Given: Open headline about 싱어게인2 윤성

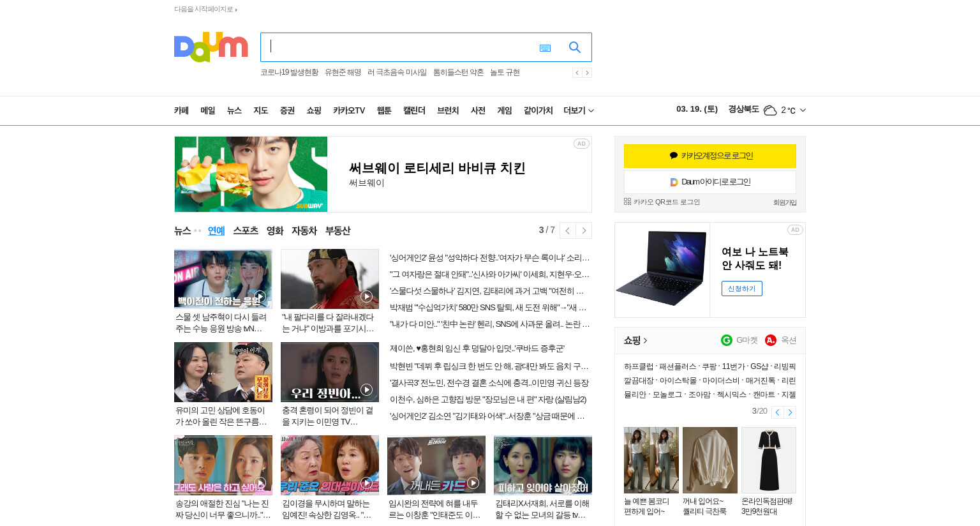Looking at the screenshot, I should click(x=489, y=258).
